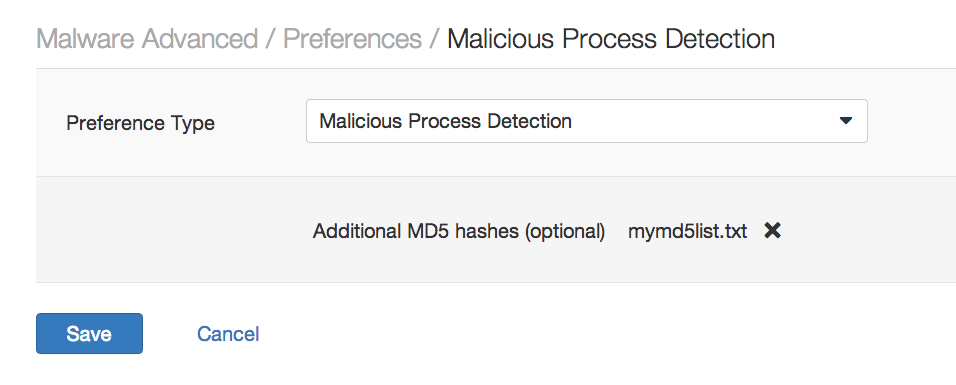Click the Malicious Process Detection page title
956x385 pixels.
(x=611, y=39)
